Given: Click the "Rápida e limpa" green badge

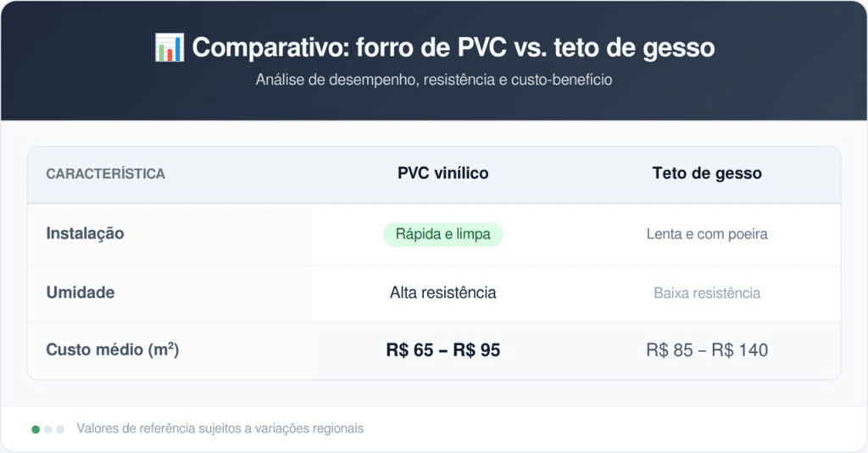Looking at the screenshot, I should click(x=442, y=234).
